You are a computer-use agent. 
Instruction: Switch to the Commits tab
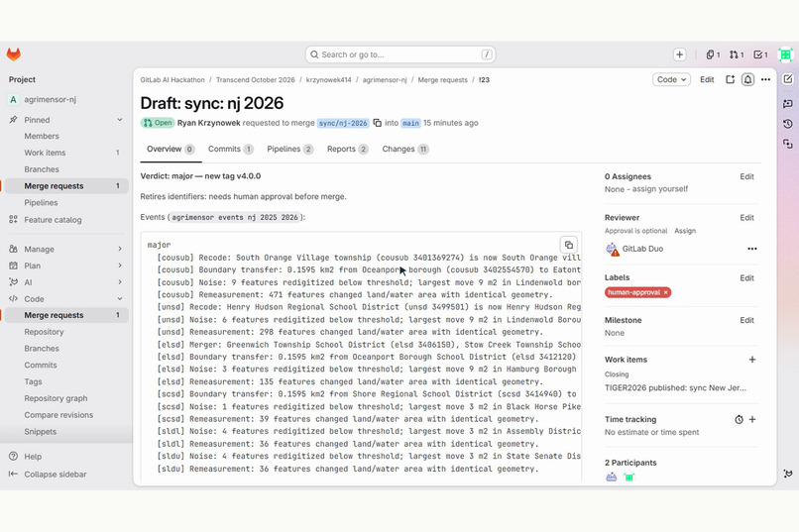[230, 150]
